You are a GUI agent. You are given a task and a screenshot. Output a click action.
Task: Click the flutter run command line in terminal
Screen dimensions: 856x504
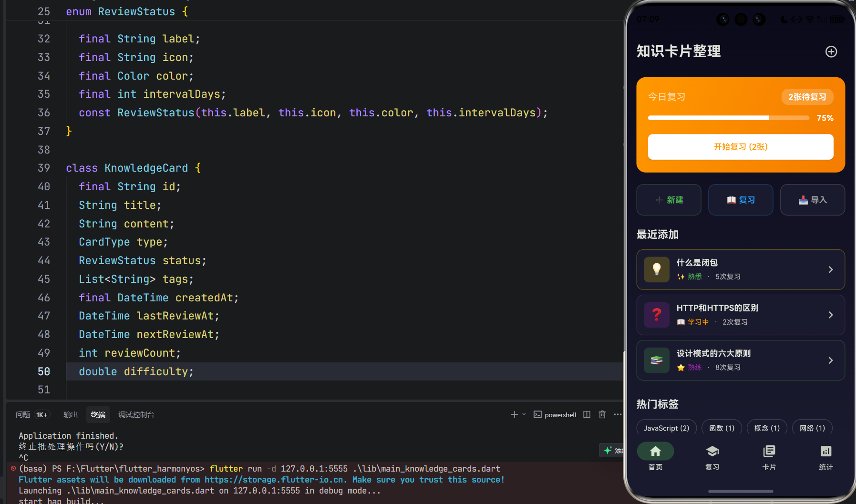355,468
